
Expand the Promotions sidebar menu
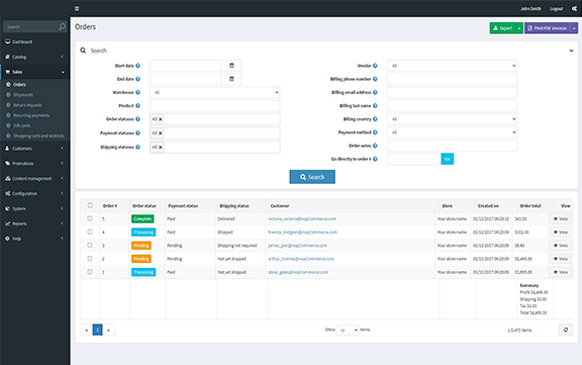35,163
